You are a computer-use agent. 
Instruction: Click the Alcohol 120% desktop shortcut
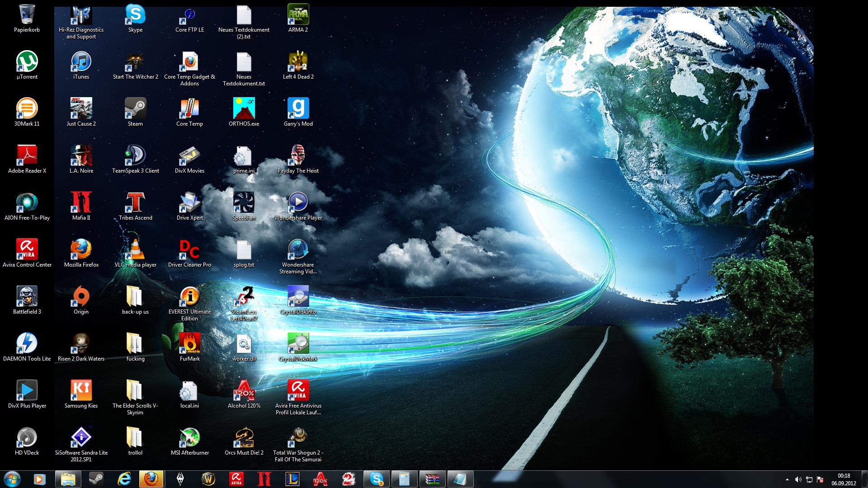point(244,394)
